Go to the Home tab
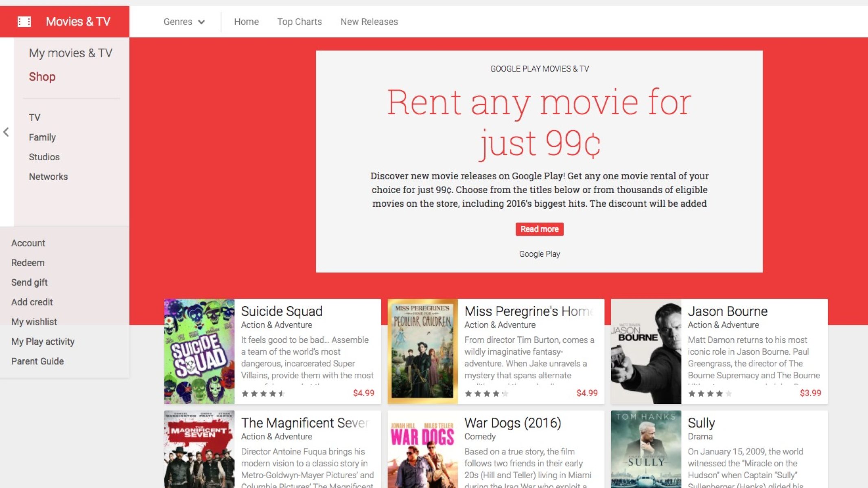868x488 pixels. 246,22
